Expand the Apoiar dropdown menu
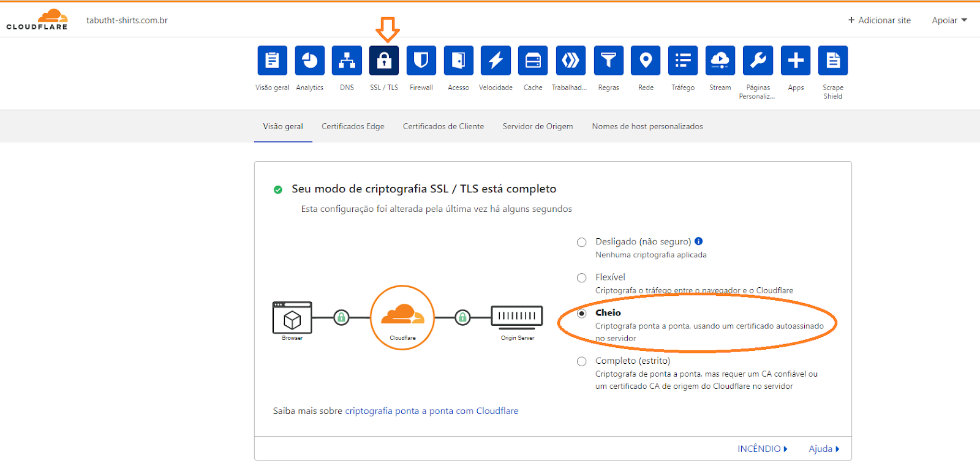The height and width of the screenshot is (463, 980). [x=949, y=20]
